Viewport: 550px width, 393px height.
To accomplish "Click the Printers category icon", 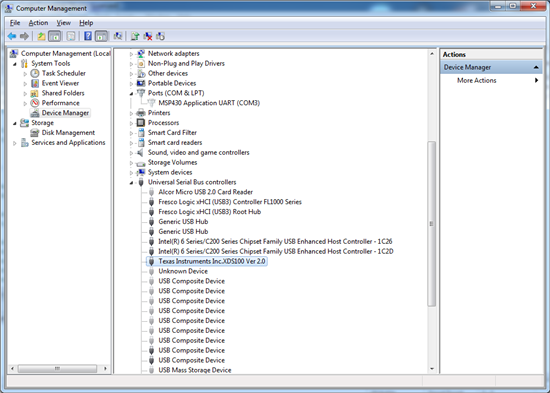I will pos(141,113).
